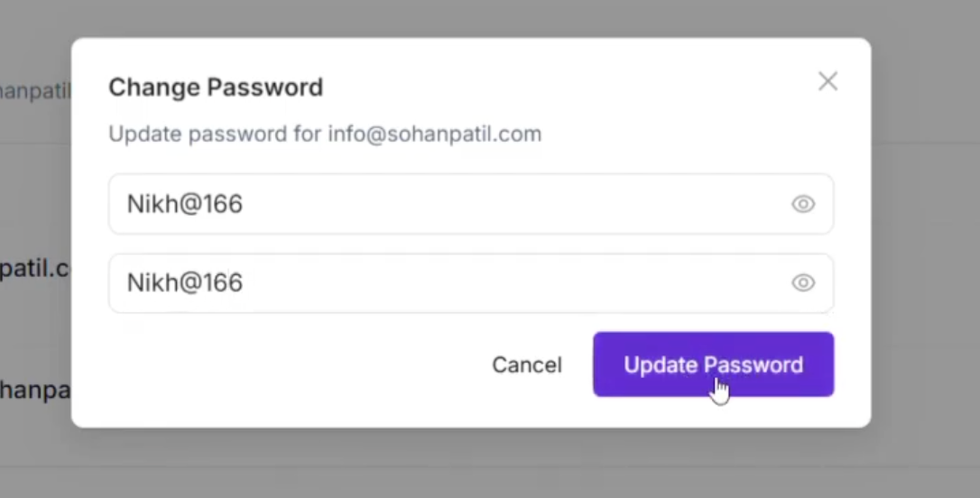980x498 pixels.
Task: Reveal the confirm password with the second eye icon
Action: coord(803,283)
